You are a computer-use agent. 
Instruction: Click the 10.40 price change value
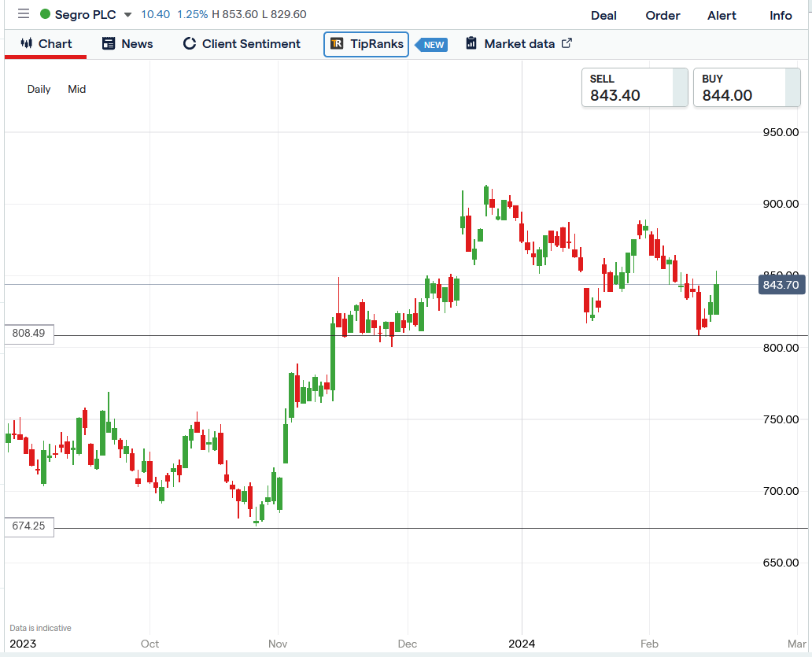pos(155,14)
